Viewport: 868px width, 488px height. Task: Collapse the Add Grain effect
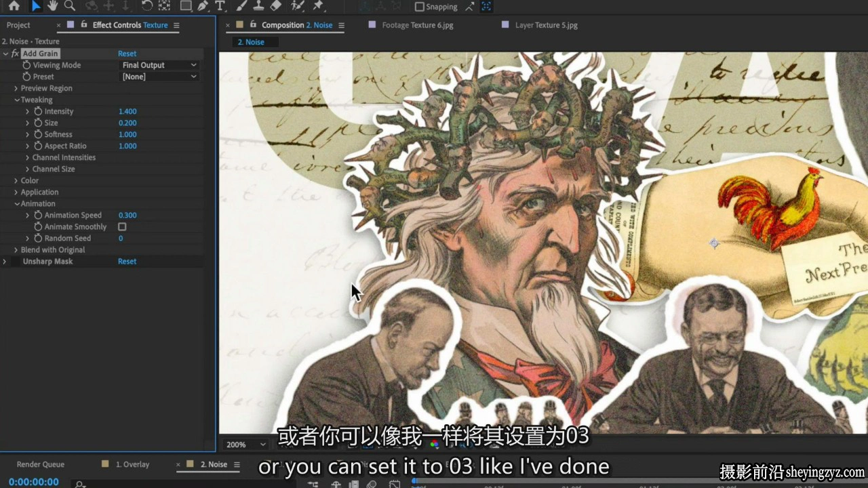click(5, 54)
